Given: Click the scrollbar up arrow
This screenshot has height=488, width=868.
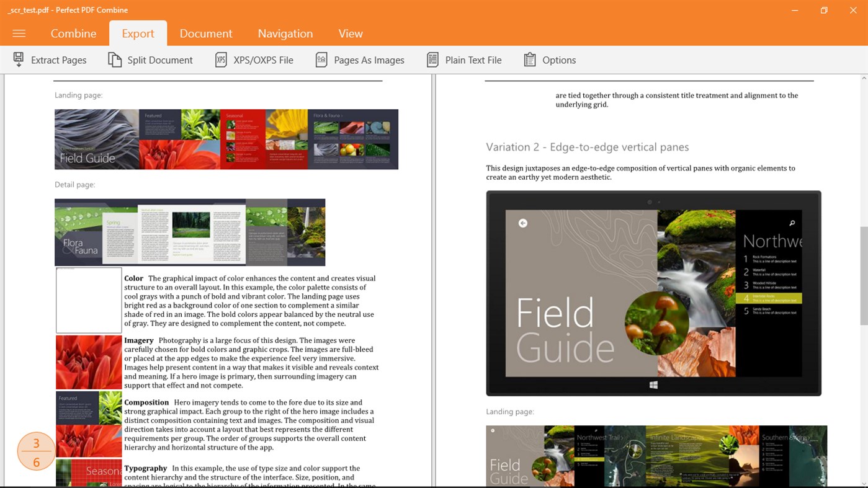Looking at the screenshot, I should pos(863,77).
